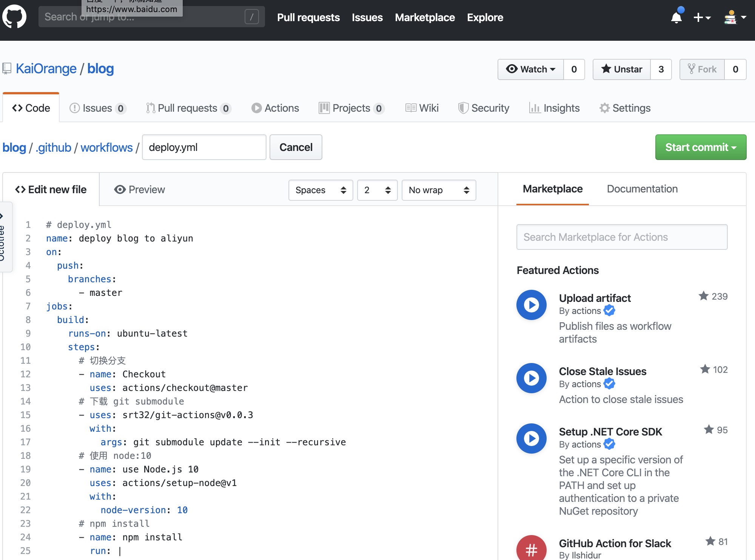755x560 pixels.
Task: Click verified badge under Setup .NET Core SDK
Action: point(609,444)
